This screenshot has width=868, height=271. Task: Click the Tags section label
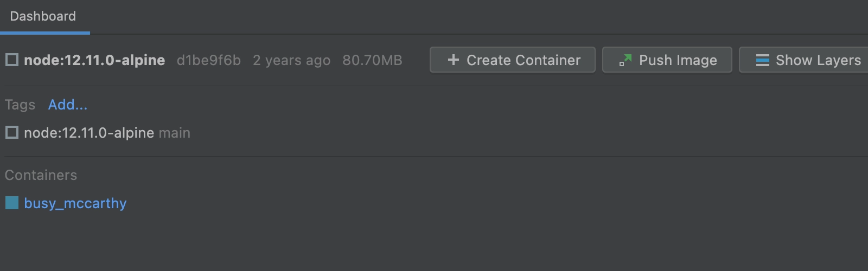[x=20, y=105]
